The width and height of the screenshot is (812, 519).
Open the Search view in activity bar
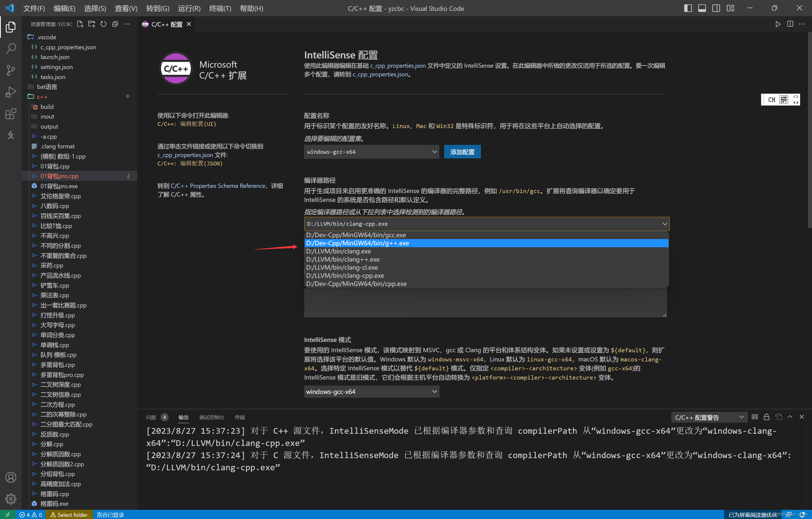coord(11,48)
